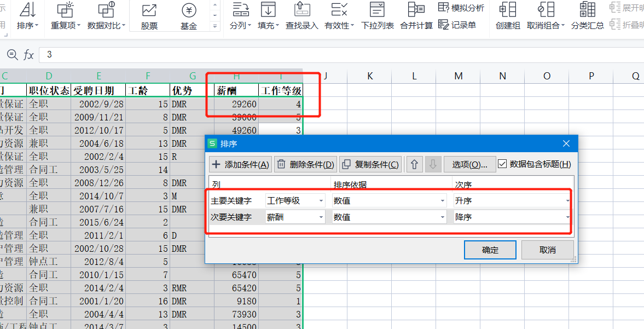Click the 合并计算 consolidate icon

[416, 10]
